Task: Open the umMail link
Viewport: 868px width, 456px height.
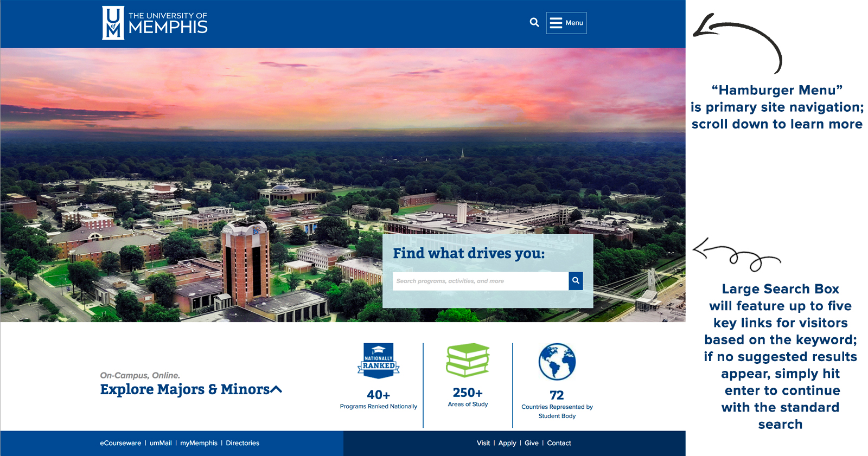Action: 161,443
